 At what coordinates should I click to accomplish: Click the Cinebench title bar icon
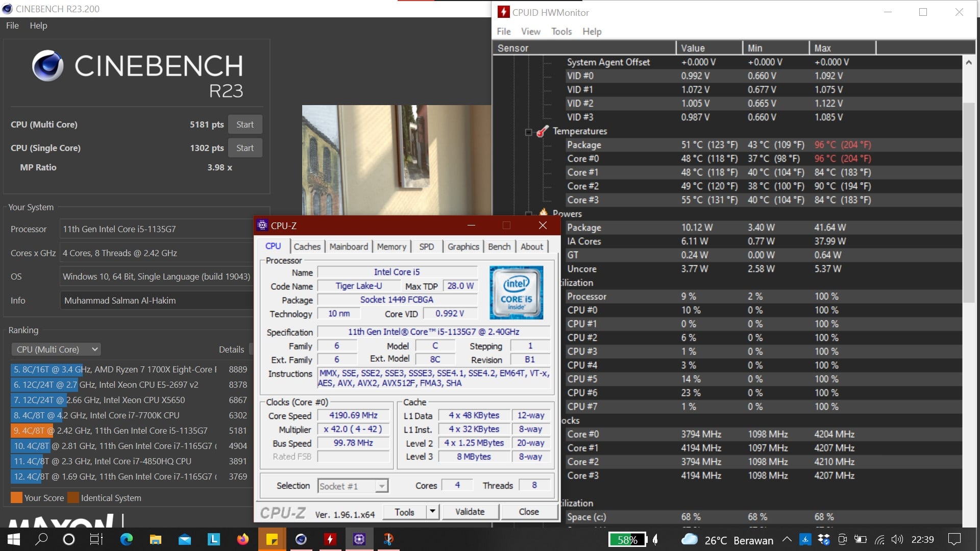pyautogui.click(x=7, y=9)
